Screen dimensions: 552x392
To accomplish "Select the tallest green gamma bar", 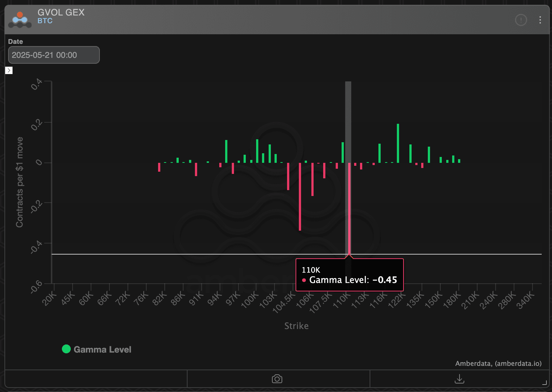I will click(398, 143).
